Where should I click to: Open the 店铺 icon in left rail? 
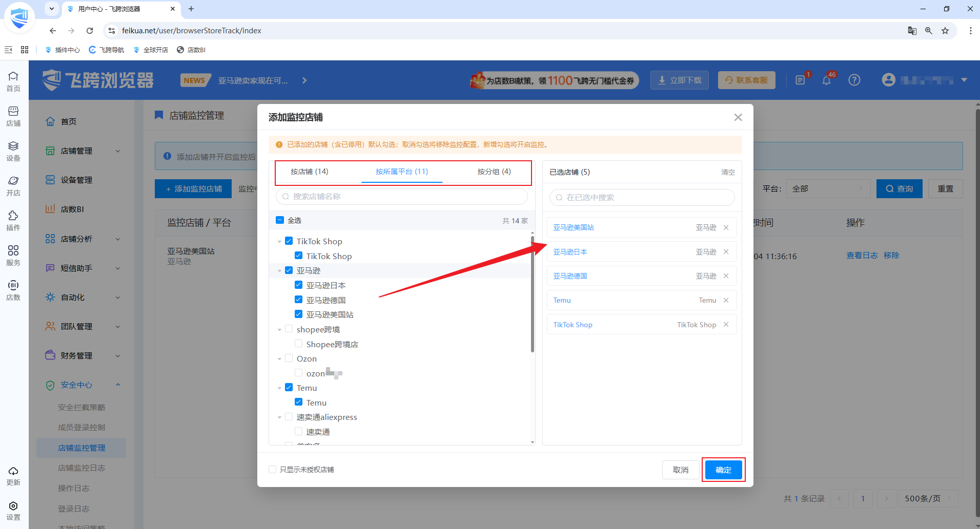(13, 116)
